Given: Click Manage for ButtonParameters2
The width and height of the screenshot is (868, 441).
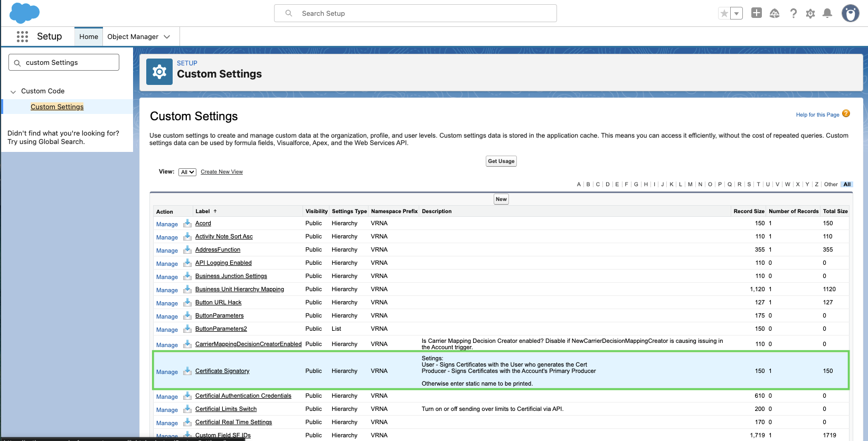Looking at the screenshot, I should pos(167,330).
